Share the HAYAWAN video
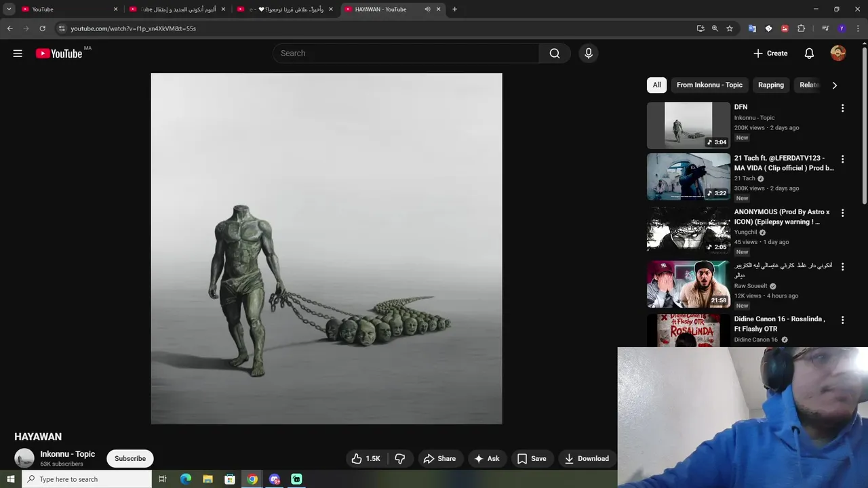The image size is (868, 488). pyautogui.click(x=439, y=459)
